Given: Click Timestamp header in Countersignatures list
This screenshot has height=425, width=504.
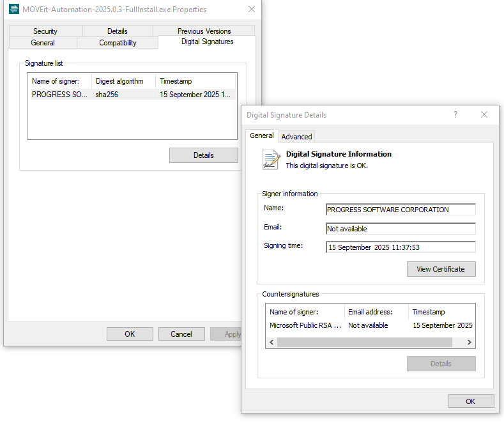Looking at the screenshot, I should coord(441,312).
